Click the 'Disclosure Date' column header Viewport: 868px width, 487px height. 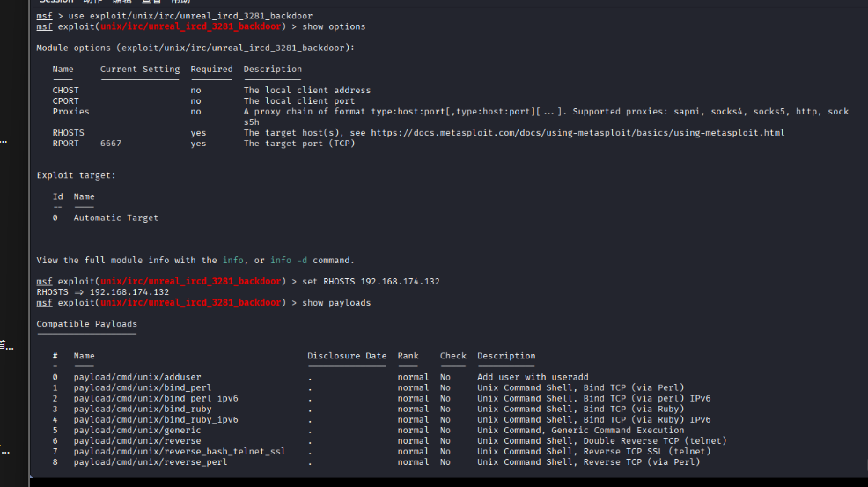click(x=347, y=357)
